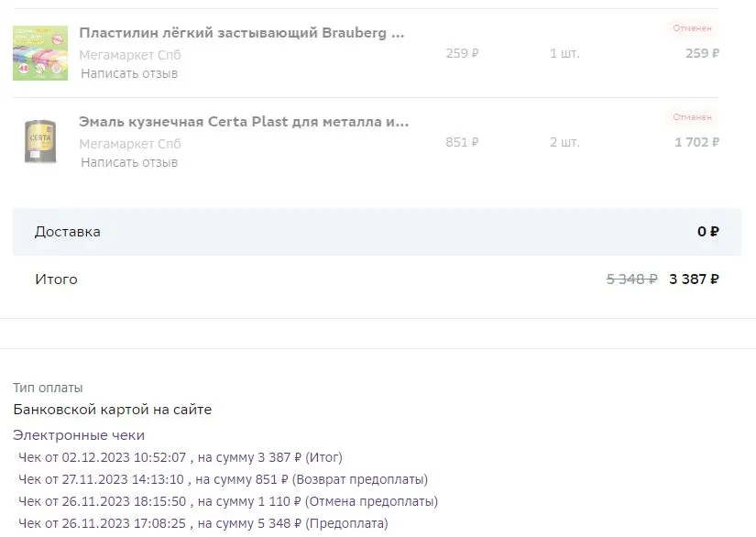Write a review for the Certa enamel

129,162
